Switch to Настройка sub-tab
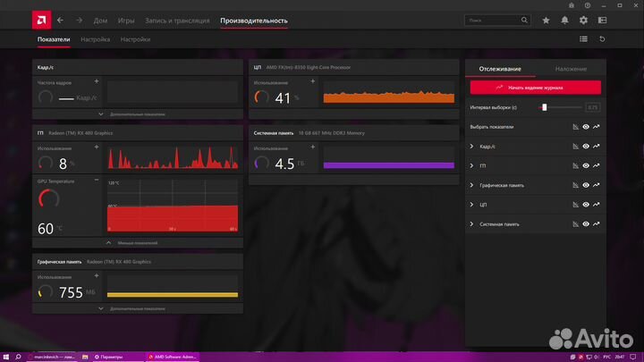The width and height of the screenshot is (644, 362). pos(96,39)
